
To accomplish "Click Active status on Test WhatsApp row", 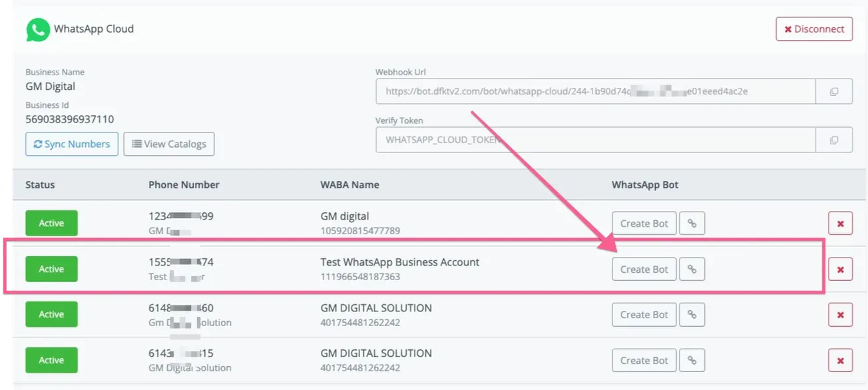I will point(51,269).
